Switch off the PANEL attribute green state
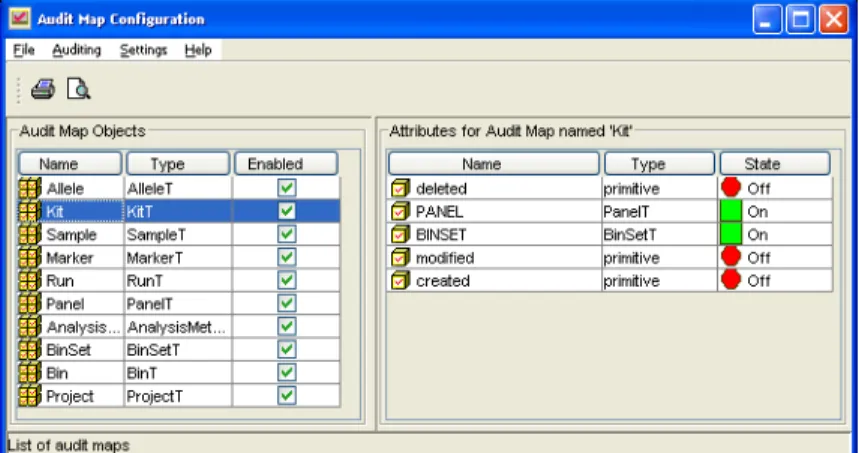 [731, 211]
